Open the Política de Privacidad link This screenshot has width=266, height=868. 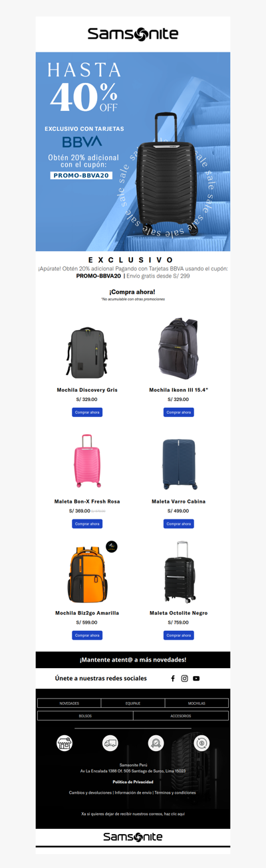coord(133,782)
